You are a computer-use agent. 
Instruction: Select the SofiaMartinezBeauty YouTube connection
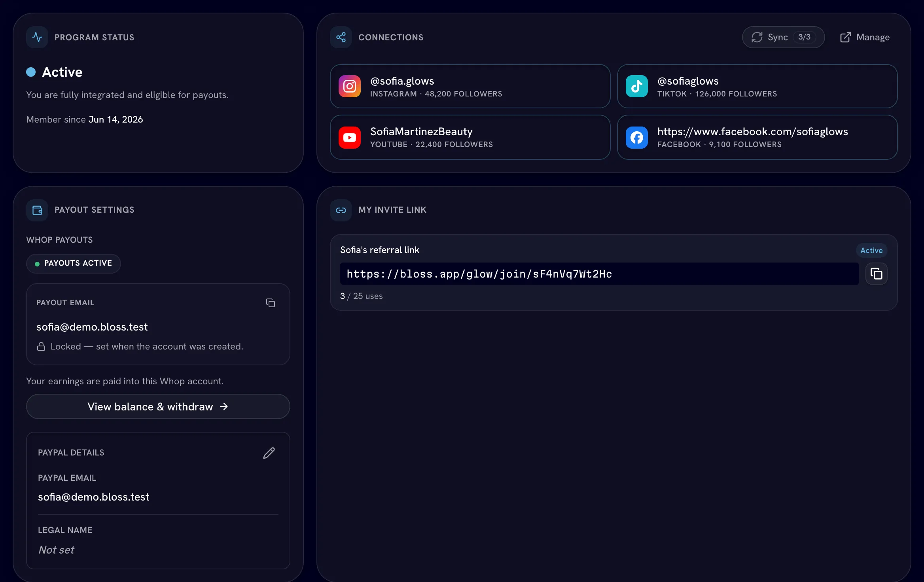470,137
